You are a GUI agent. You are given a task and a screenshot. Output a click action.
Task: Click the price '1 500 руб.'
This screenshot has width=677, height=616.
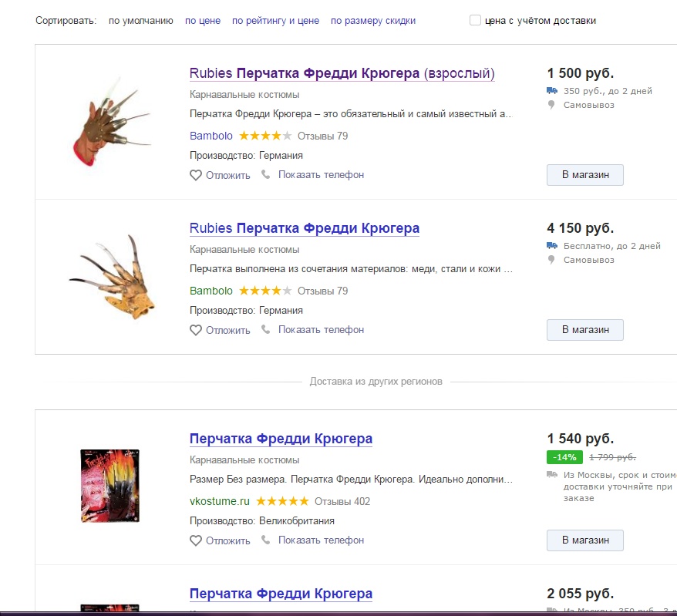(x=581, y=73)
